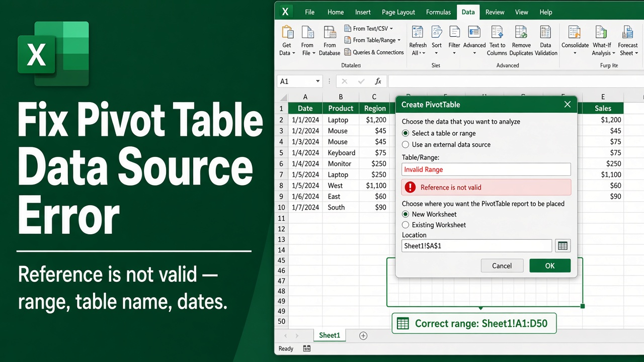644x362 pixels.
Task: Click the Table/Range input field
Action: pos(486,169)
